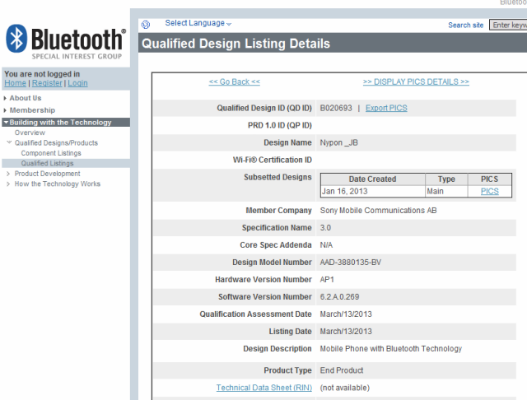Click the Design Name value Nypon _JB
The image size is (527, 400).
click(x=339, y=143)
